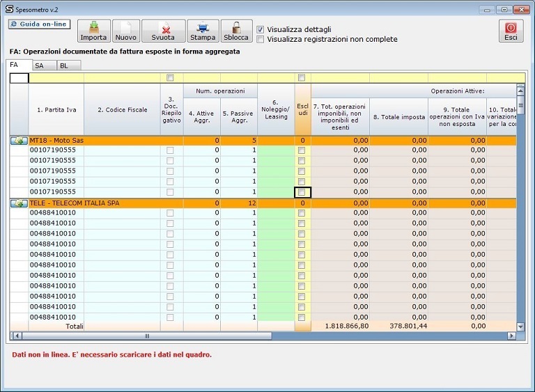535x392 pixels.
Task: Click '7. Tot. operazioni imponibili' column header
Action: [x=340, y=117]
